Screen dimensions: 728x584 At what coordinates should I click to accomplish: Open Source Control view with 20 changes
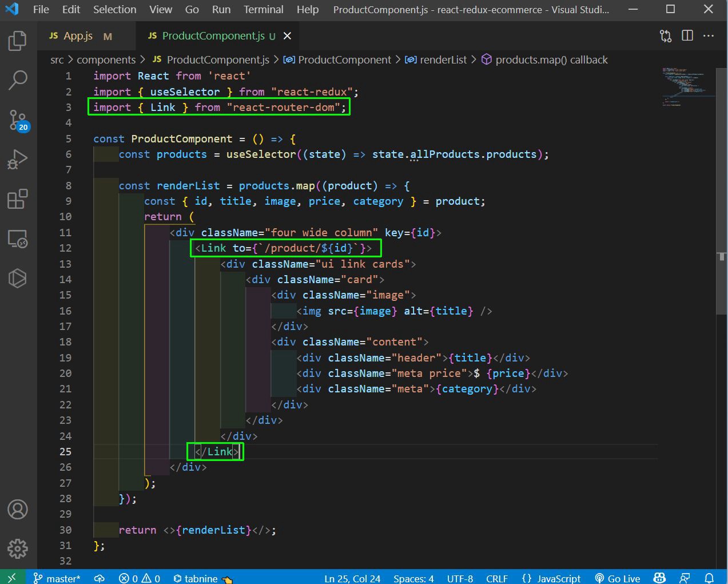click(x=18, y=121)
